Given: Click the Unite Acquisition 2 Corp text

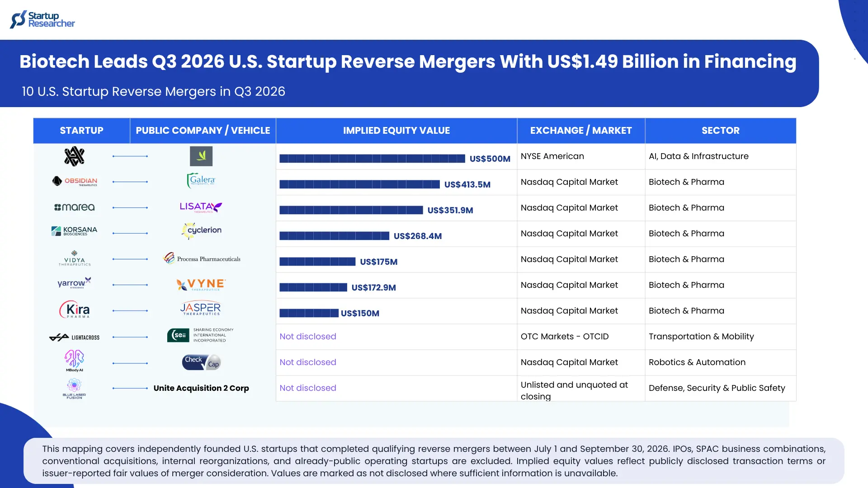Looking at the screenshot, I should 201,388.
